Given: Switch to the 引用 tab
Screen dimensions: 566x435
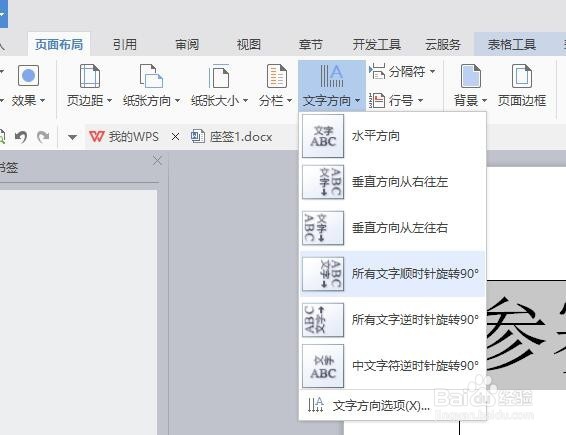Looking at the screenshot, I should point(125,44).
